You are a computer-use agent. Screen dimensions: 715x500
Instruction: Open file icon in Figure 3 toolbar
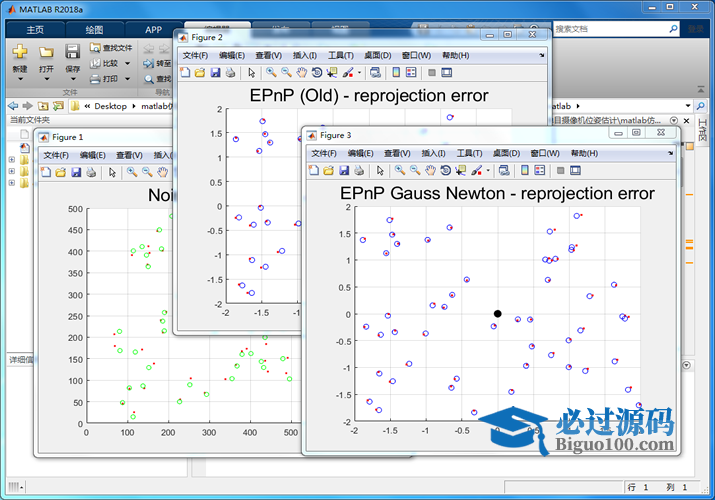tap(328, 170)
